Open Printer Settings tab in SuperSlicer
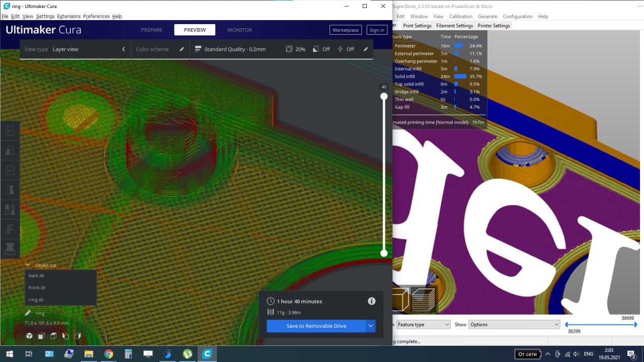This screenshot has height=362, width=644. point(494,26)
